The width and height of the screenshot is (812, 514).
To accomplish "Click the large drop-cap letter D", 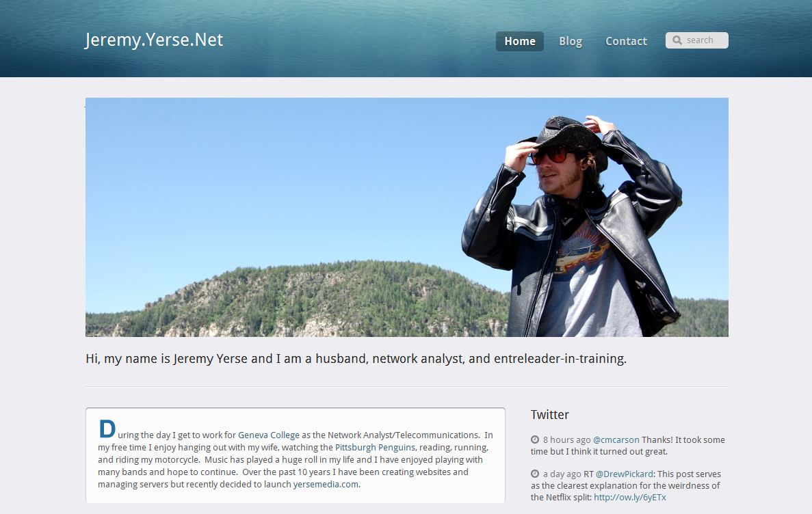I will tap(107, 429).
